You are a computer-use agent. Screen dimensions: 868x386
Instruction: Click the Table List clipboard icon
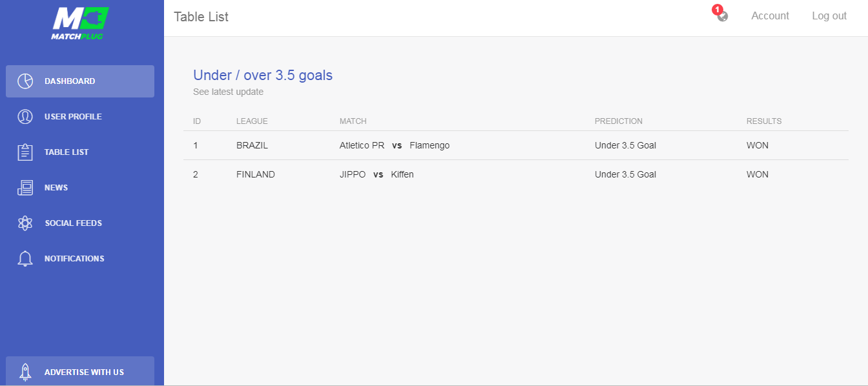pyautogui.click(x=25, y=152)
